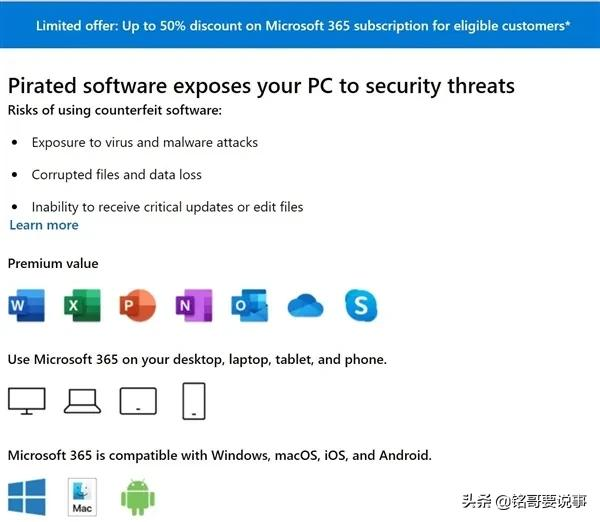
Task: Click the blue Microsoft 365 discount banner
Action: [x=300, y=24]
